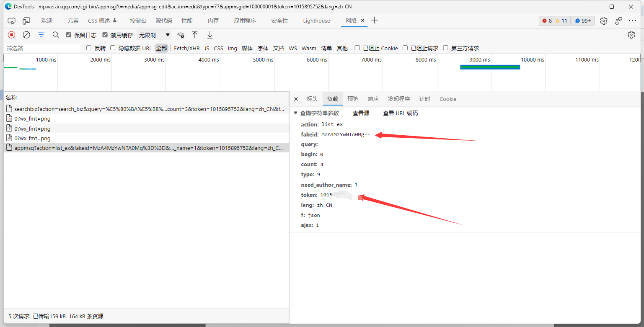Switch to Lighthouse tab
Viewport: 644px width, 327px height.
(x=316, y=21)
